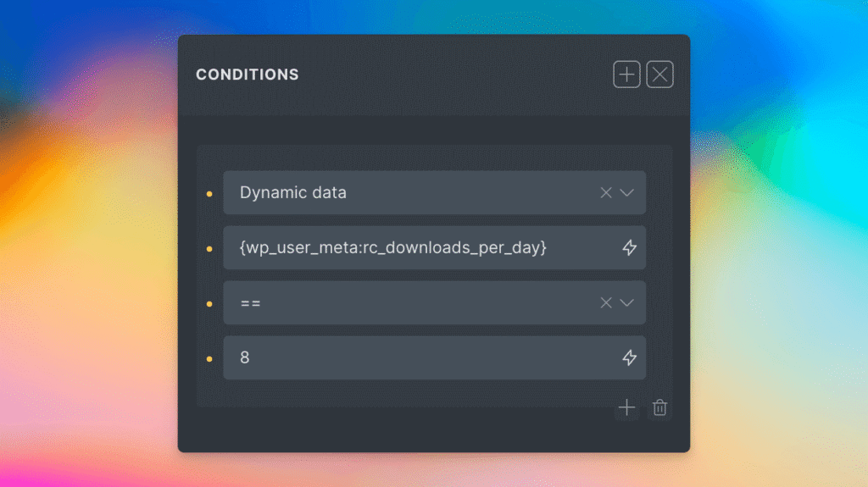The height and width of the screenshot is (487, 868).
Task: Expand the == operator chevron arrow
Action: (626, 302)
